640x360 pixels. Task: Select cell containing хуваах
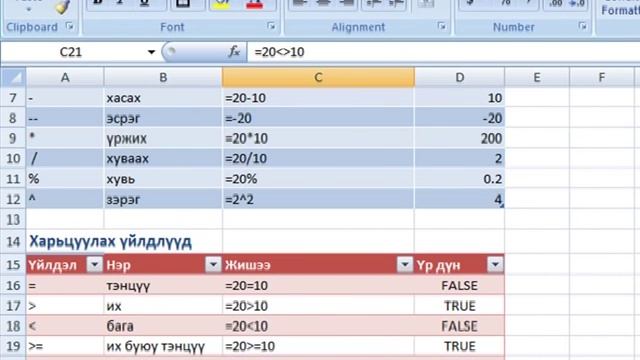(x=163, y=158)
